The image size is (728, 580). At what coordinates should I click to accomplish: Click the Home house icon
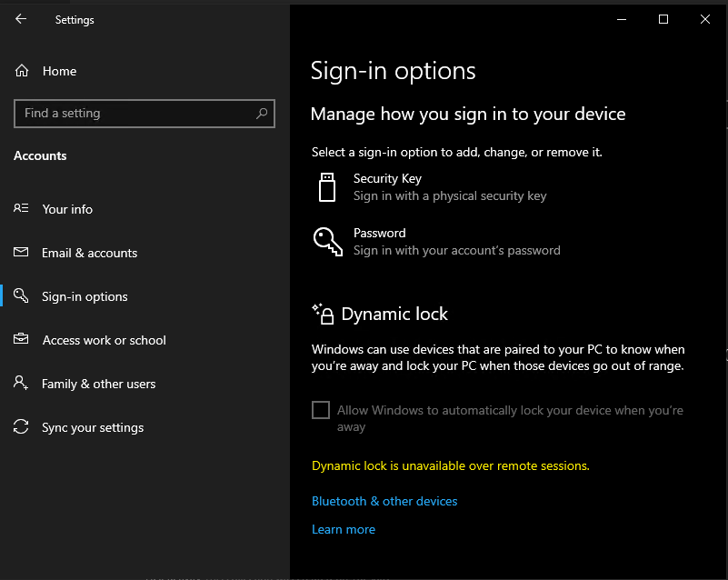coord(22,71)
